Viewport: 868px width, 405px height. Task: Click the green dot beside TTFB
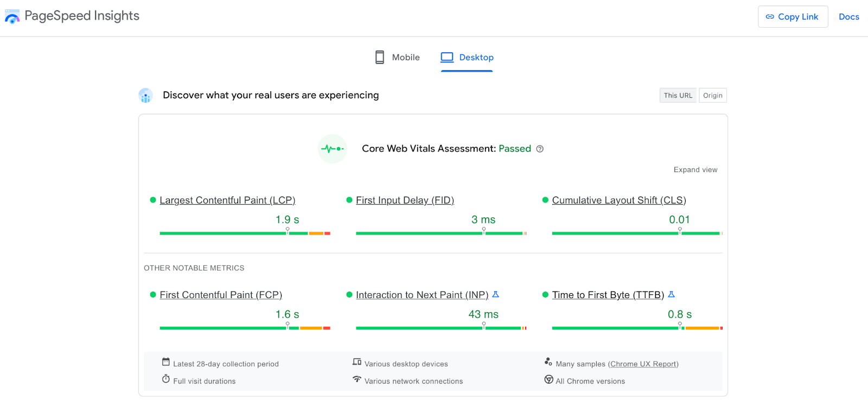pos(546,295)
